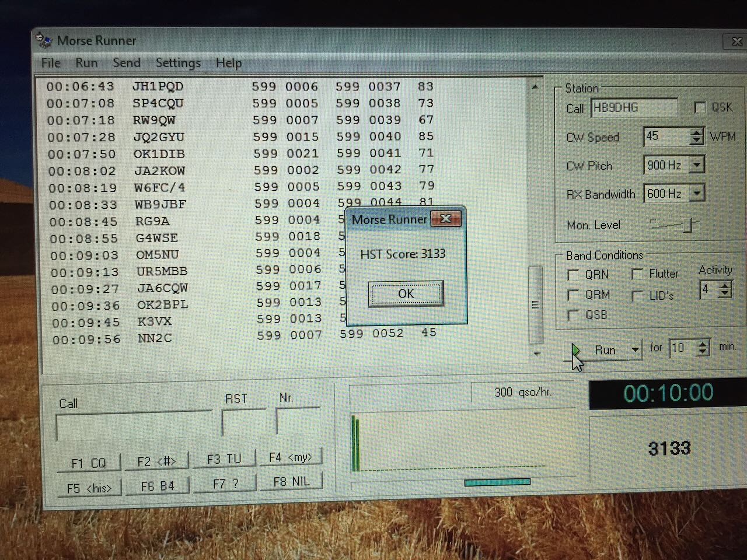This screenshot has width=747, height=560.
Task: Open the File menu
Action: pos(51,63)
